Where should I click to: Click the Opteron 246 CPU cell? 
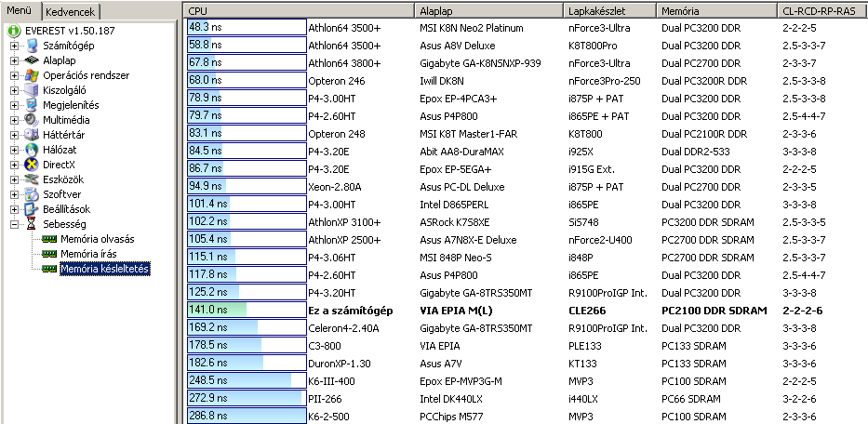(x=336, y=81)
